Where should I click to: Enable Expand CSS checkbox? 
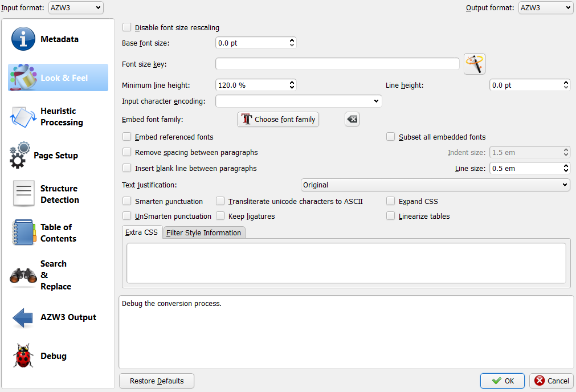click(x=390, y=201)
